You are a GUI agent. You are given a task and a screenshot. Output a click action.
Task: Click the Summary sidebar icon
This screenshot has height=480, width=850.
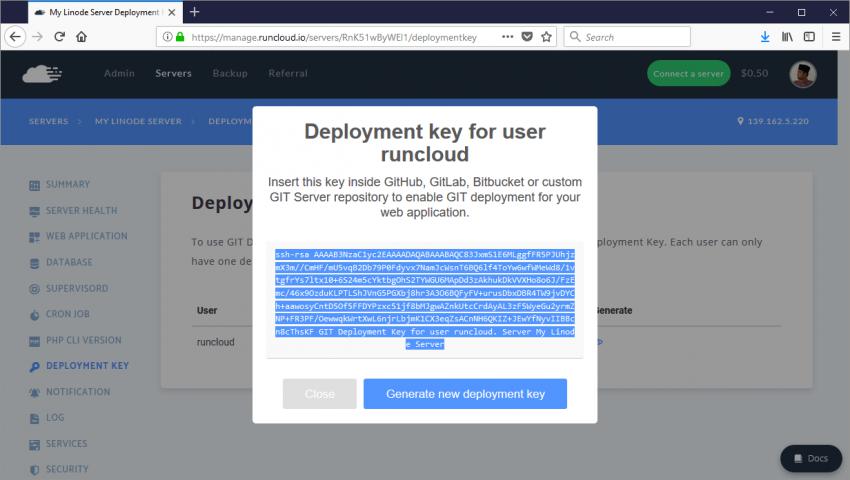pos(34,185)
